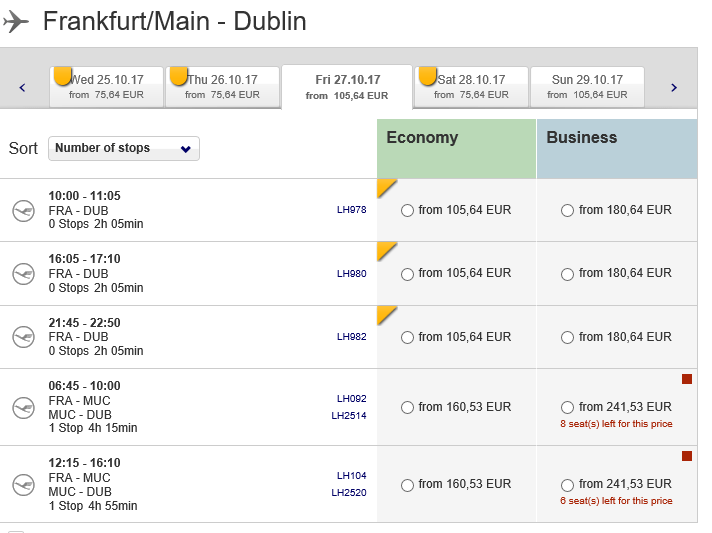Click the yellow corner flag on the LH978 economy fare
712x533 pixels.
(x=386, y=188)
